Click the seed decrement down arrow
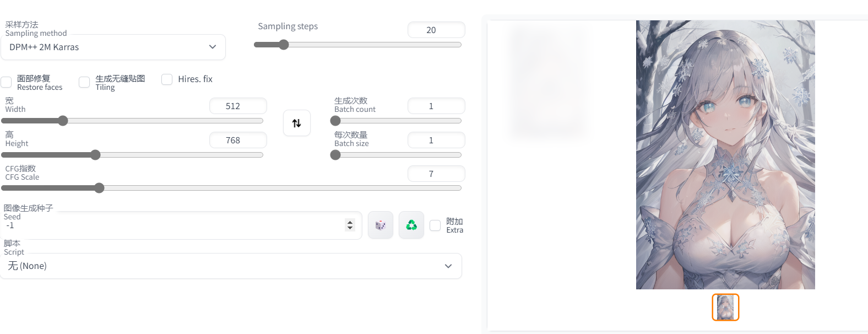This screenshot has height=334, width=868. [x=350, y=228]
